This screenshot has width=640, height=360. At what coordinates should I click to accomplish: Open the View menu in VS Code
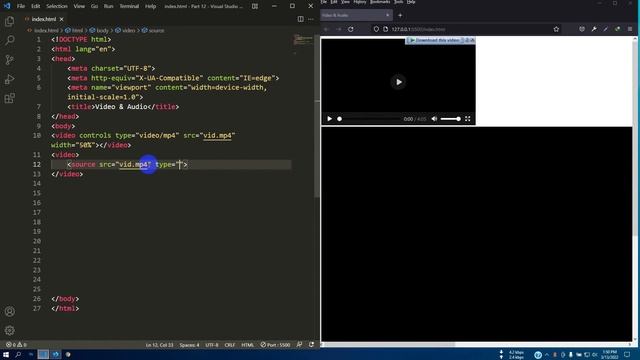79,6
